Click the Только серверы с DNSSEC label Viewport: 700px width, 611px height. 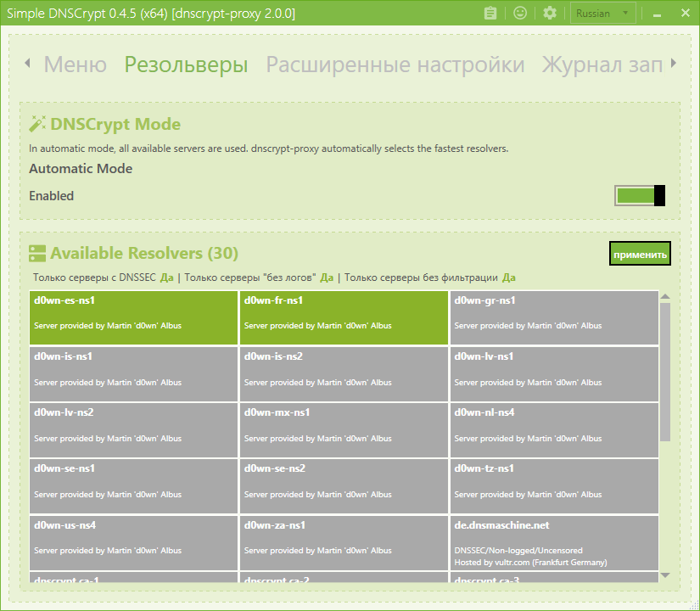(94, 277)
